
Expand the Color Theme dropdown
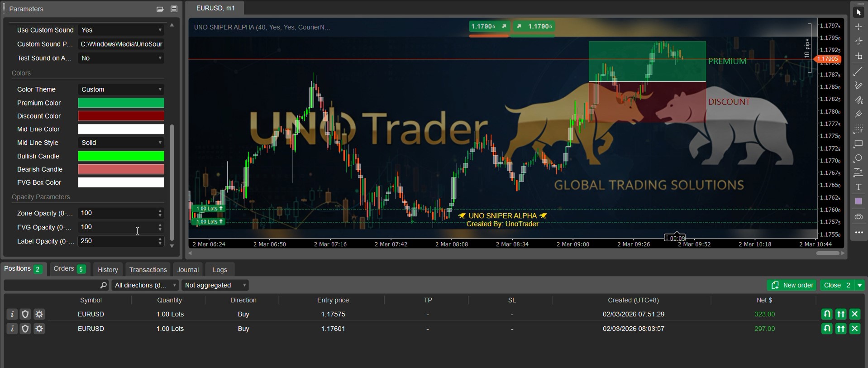[x=121, y=90]
